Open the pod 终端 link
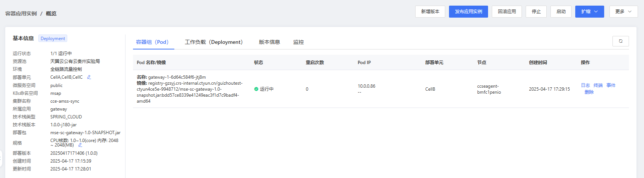Image resolution: width=644 pixels, height=178 pixels. [x=598, y=85]
